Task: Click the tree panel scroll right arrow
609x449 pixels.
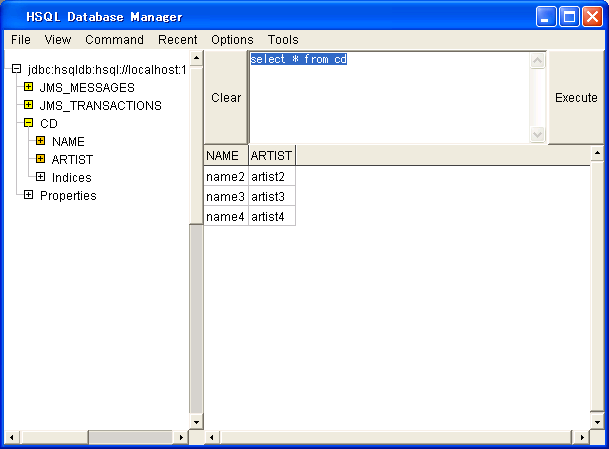Action: click(181, 437)
